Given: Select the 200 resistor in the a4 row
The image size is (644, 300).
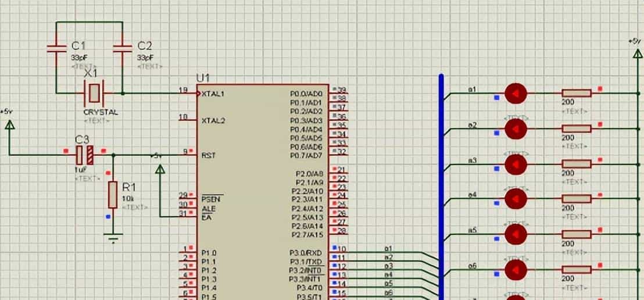Looking at the screenshot, I should point(577,199).
